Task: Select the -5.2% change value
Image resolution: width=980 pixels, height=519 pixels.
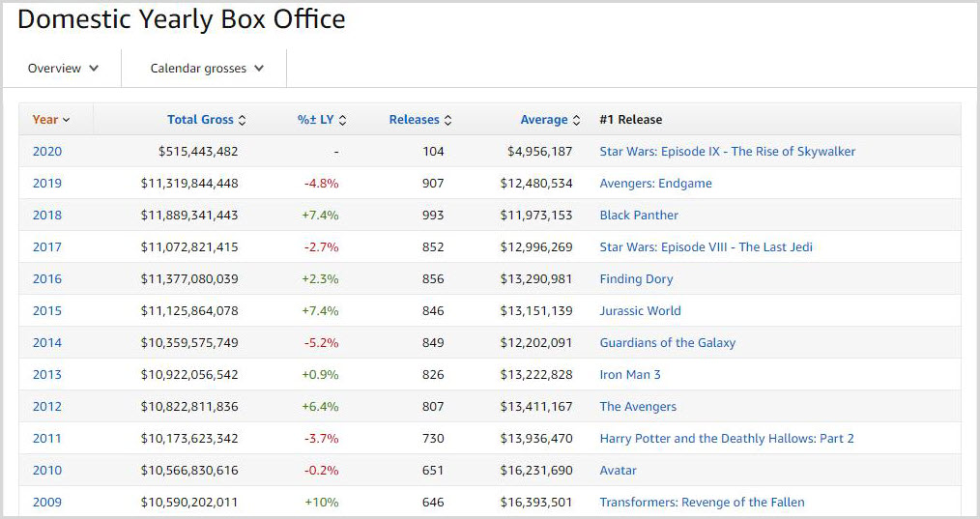Action: (x=321, y=343)
